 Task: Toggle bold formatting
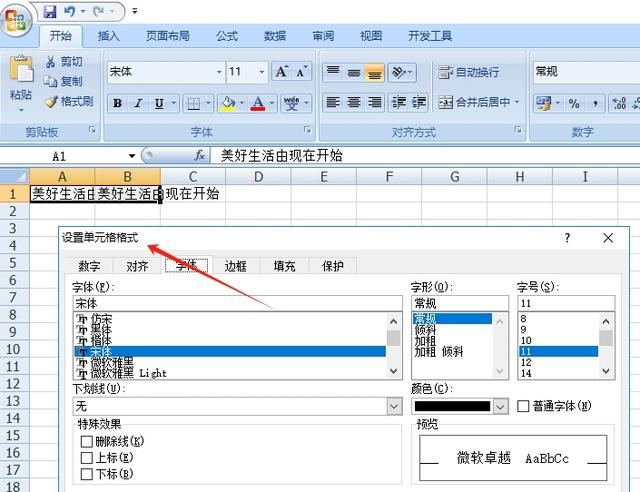(x=118, y=103)
